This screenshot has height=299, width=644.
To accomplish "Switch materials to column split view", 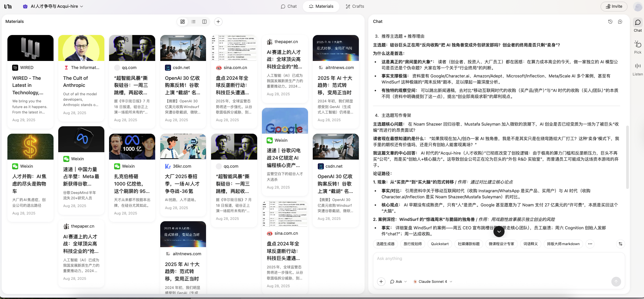I will coord(204,22).
